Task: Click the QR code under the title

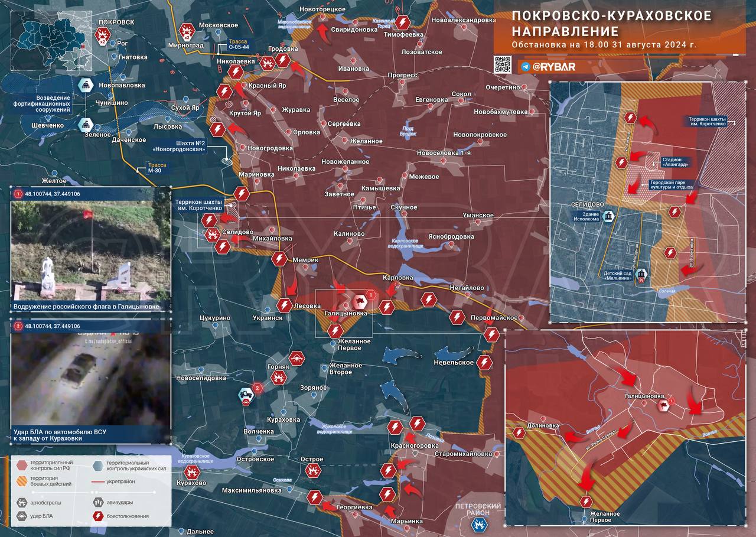Action: coord(502,64)
